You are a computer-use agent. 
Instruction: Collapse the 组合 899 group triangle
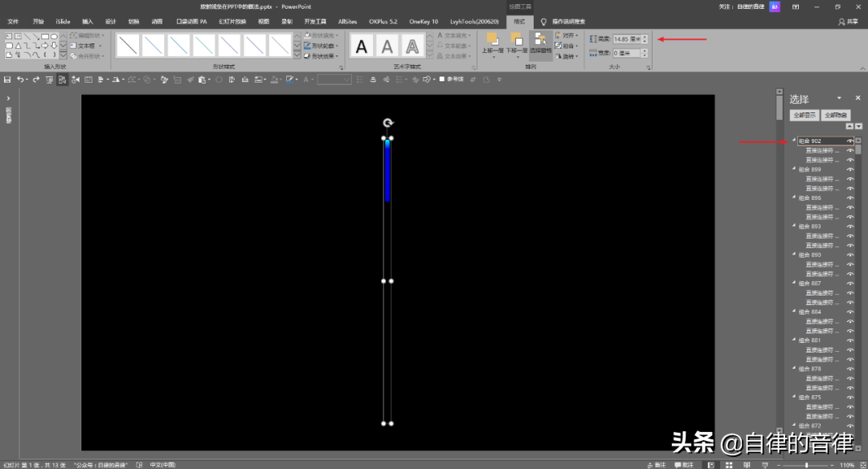point(794,169)
